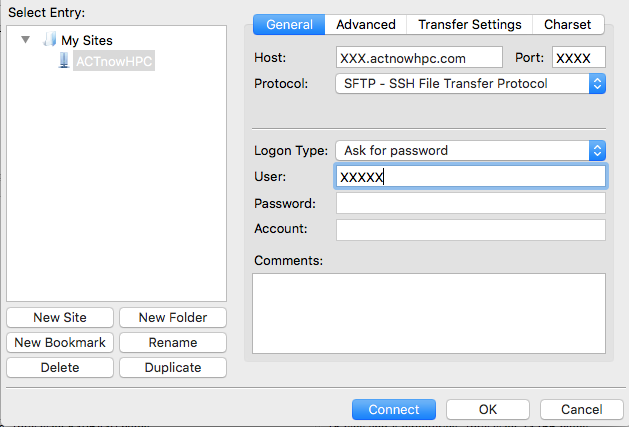This screenshot has width=629, height=427.
Task: Click the Connect button
Action: point(393,409)
